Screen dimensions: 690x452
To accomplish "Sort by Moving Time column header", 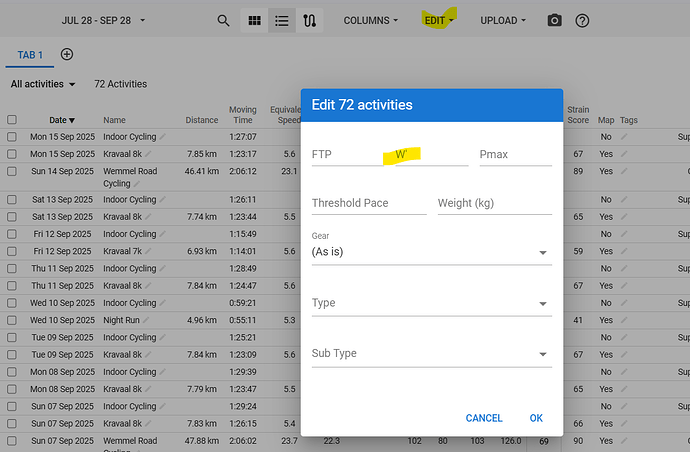I will coord(242,115).
